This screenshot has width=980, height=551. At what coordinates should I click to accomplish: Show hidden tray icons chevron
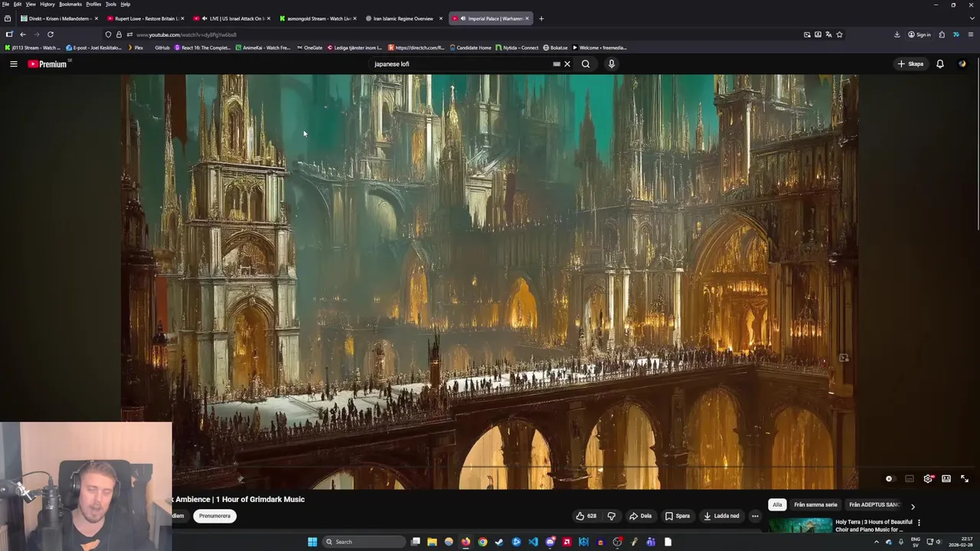(877, 542)
